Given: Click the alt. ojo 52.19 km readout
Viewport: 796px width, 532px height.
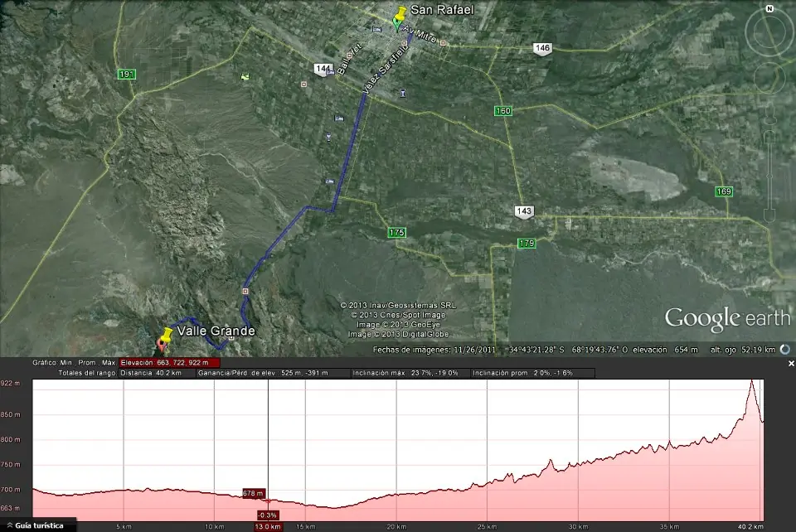Looking at the screenshot, I should [743, 350].
